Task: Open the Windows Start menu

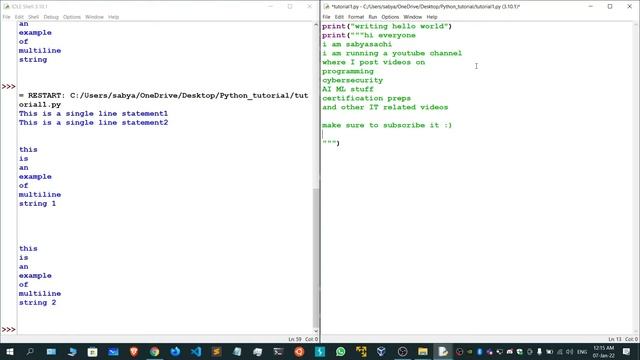Action: pyautogui.click(x=10, y=351)
